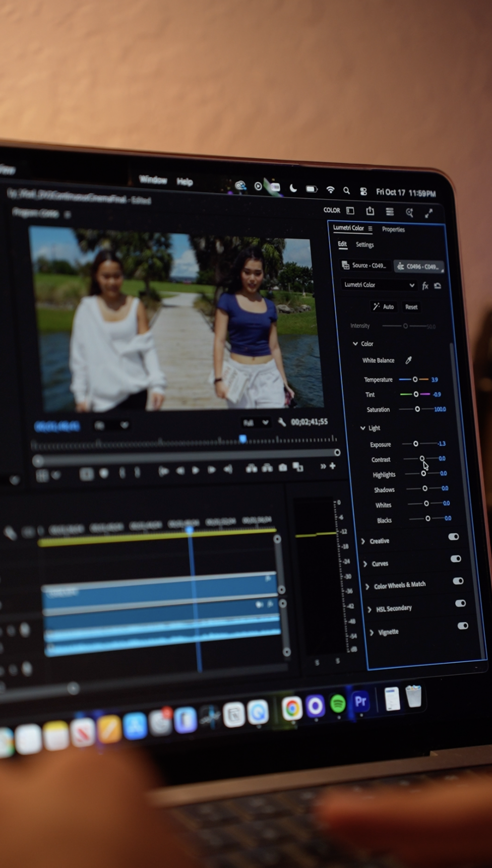Toggle the Curves section switch
The image size is (492, 868).
point(456,559)
